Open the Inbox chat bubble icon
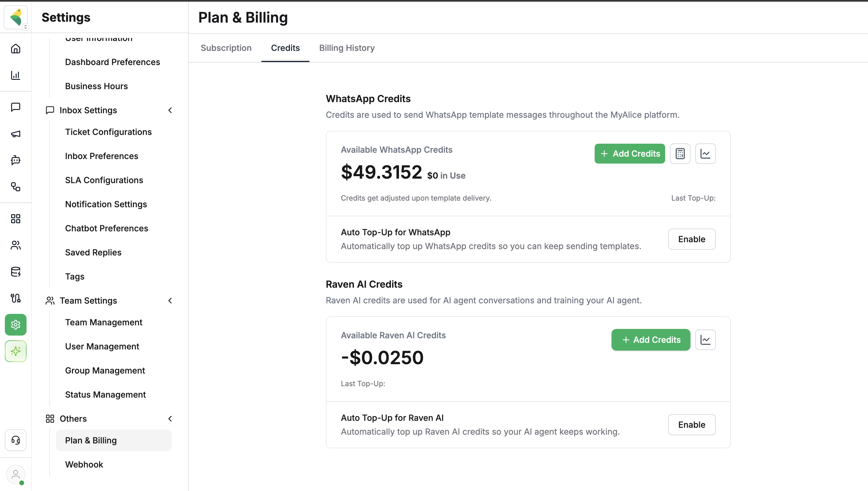 15,107
